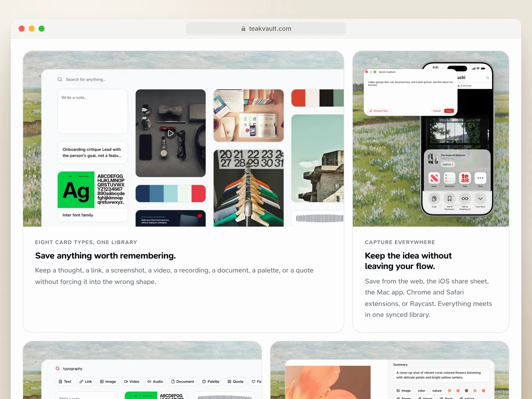This screenshot has width=532, height=399.
Task: Tap the News app icon in share sheet
Action: pyautogui.click(x=434, y=178)
